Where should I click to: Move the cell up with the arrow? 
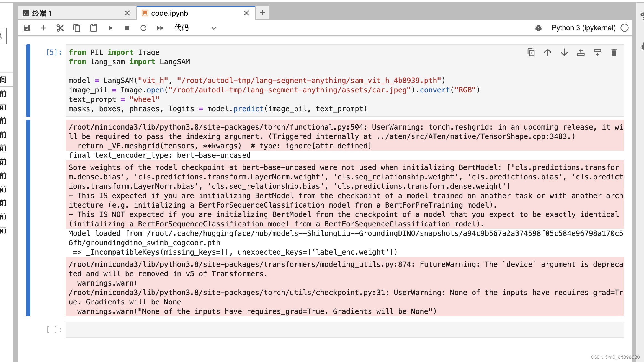pos(547,53)
